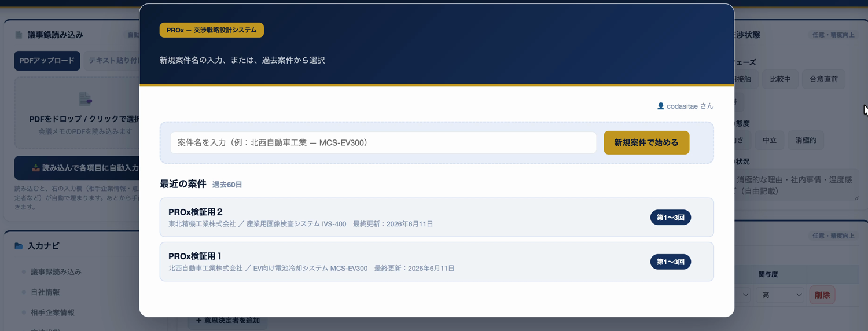Select 合意直前 phase option in background
This screenshot has height=331, width=868.
click(x=823, y=79)
